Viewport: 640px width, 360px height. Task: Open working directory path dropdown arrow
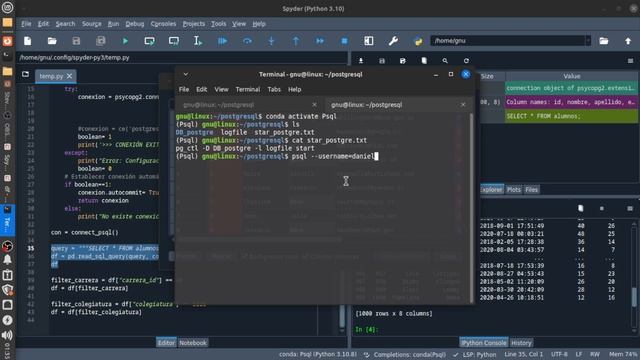click(x=588, y=40)
